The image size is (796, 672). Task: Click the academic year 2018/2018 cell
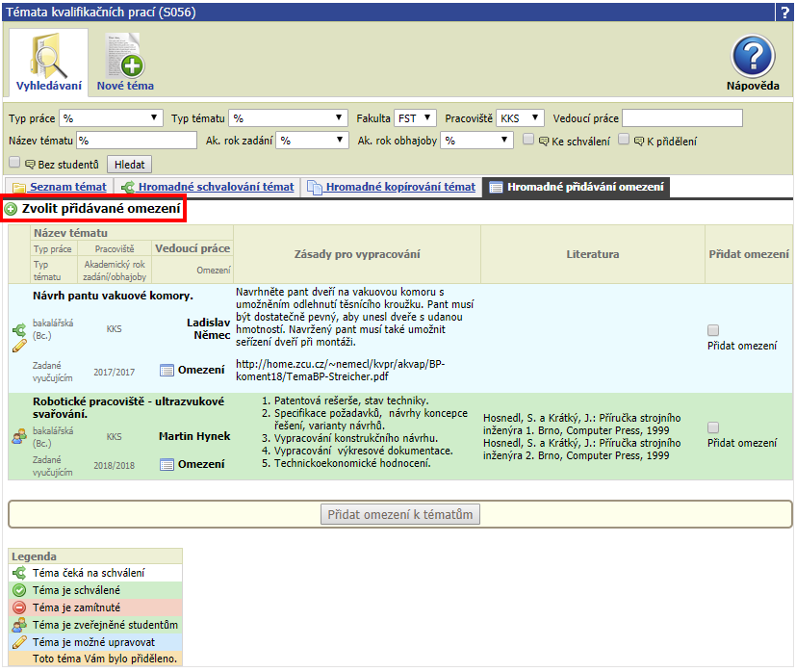coord(115,466)
